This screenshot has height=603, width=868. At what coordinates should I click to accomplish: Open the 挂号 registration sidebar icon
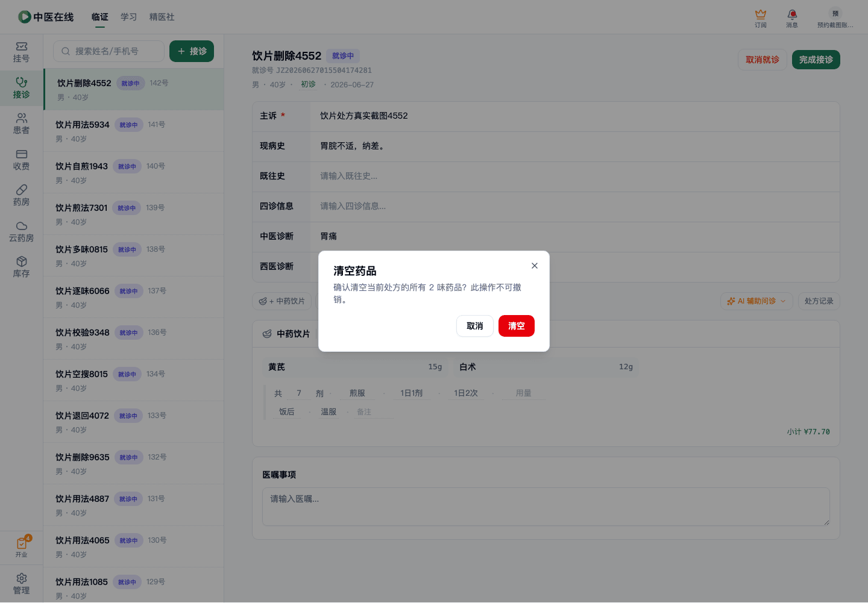[x=22, y=52]
